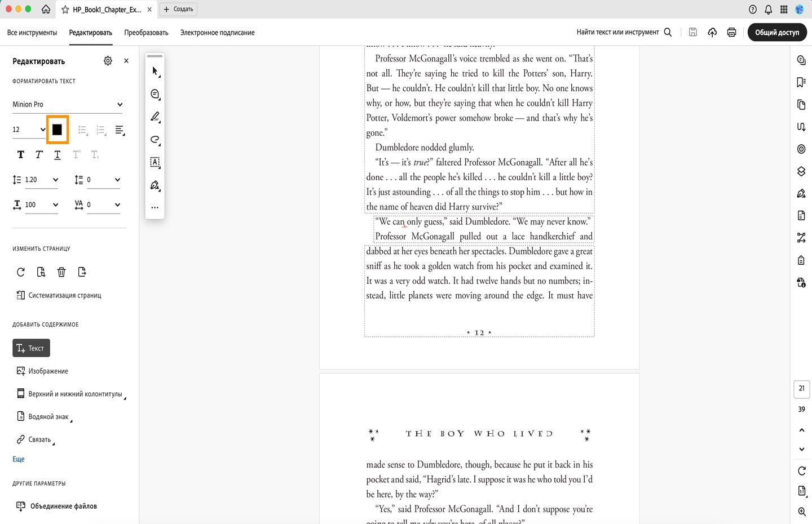Open the page thumbnails panel icon
The image size is (812, 524).
pos(801,104)
